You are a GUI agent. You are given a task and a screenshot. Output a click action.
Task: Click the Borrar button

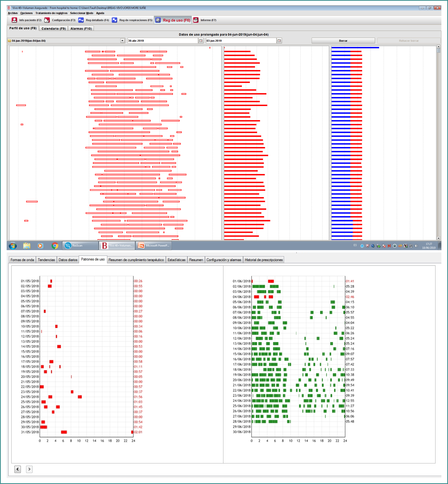coord(343,41)
